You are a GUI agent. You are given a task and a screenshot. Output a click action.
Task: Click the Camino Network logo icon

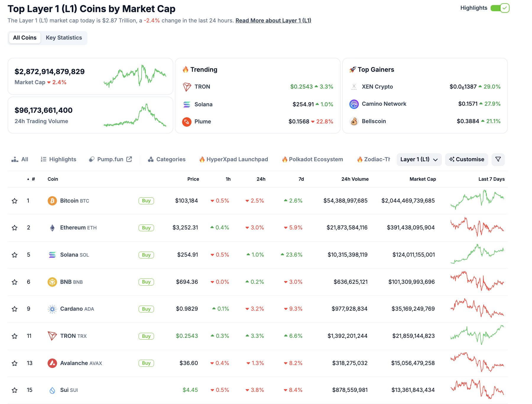[x=354, y=104]
